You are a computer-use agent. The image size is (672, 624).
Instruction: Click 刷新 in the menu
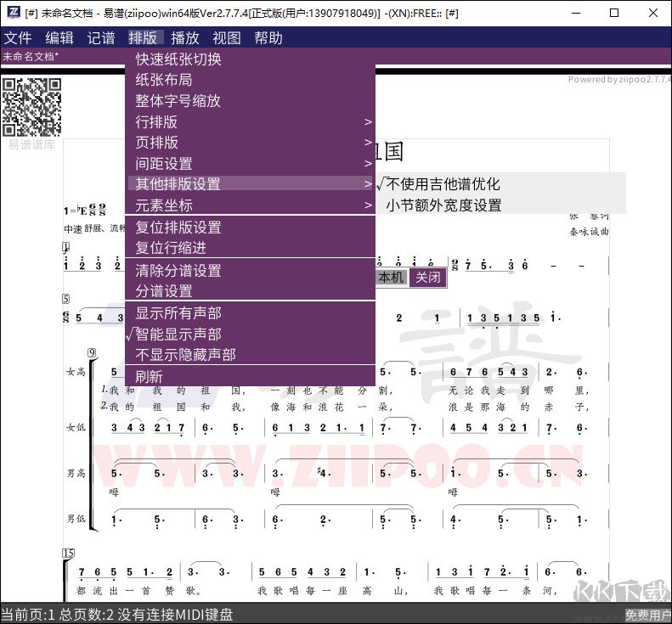[251, 376]
